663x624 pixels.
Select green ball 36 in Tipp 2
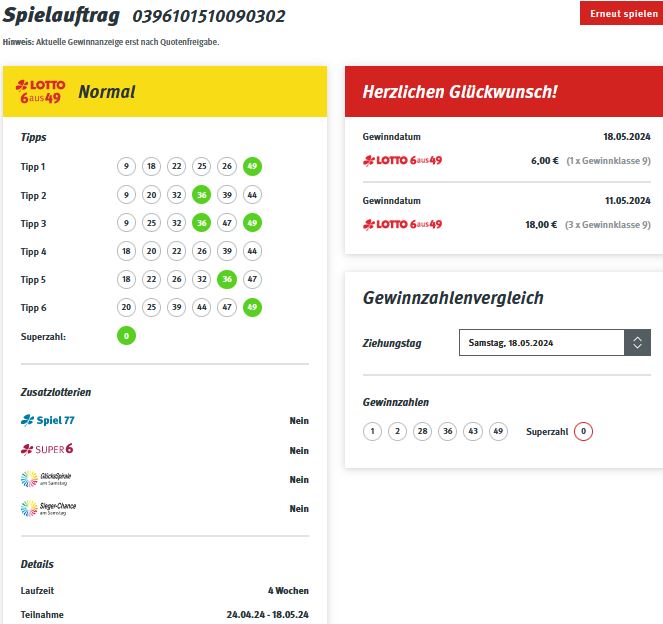coord(202,195)
